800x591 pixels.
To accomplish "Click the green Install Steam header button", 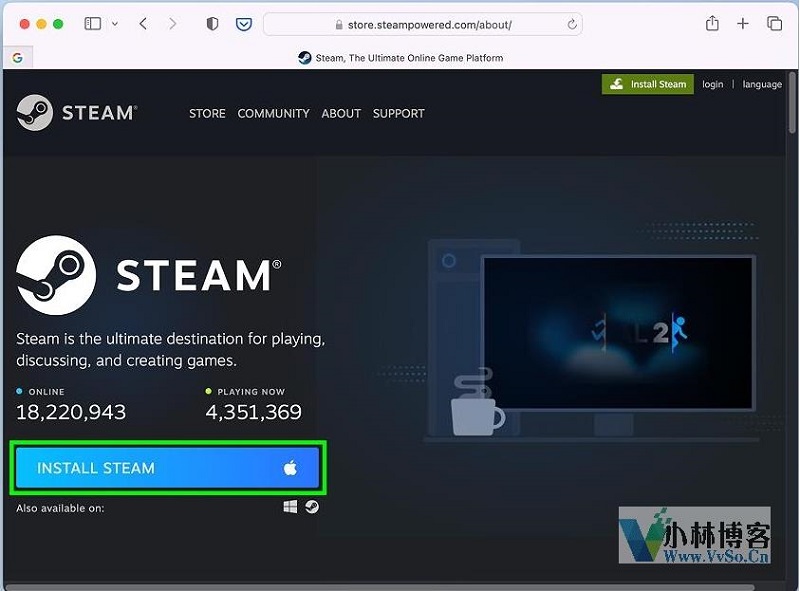I will pos(647,84).
